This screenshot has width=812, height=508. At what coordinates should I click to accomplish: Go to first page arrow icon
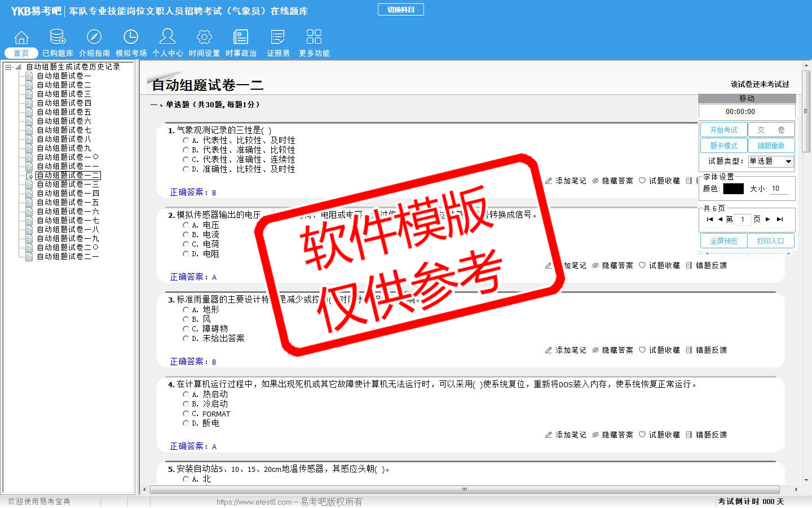click(x=709, y=219)
